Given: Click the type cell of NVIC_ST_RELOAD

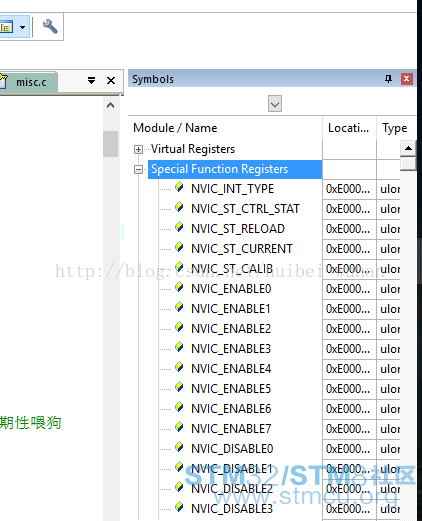Looking at the screenshot, I should 389,229.
